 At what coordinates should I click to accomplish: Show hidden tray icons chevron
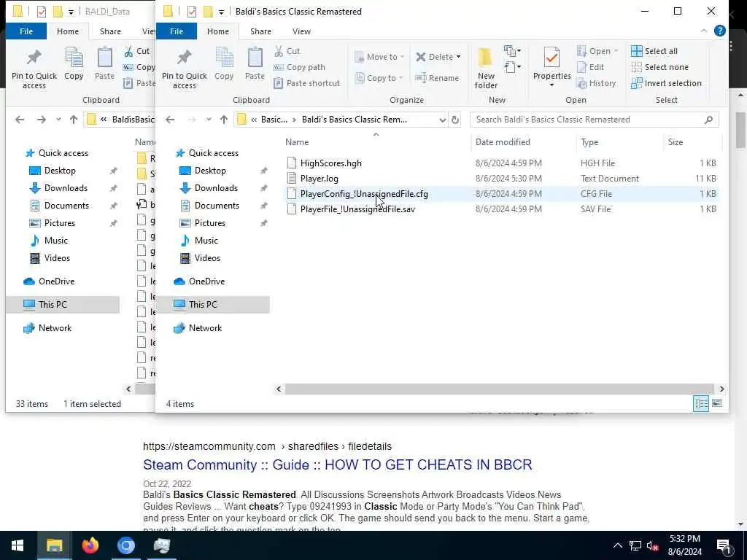tap(617, 545)
